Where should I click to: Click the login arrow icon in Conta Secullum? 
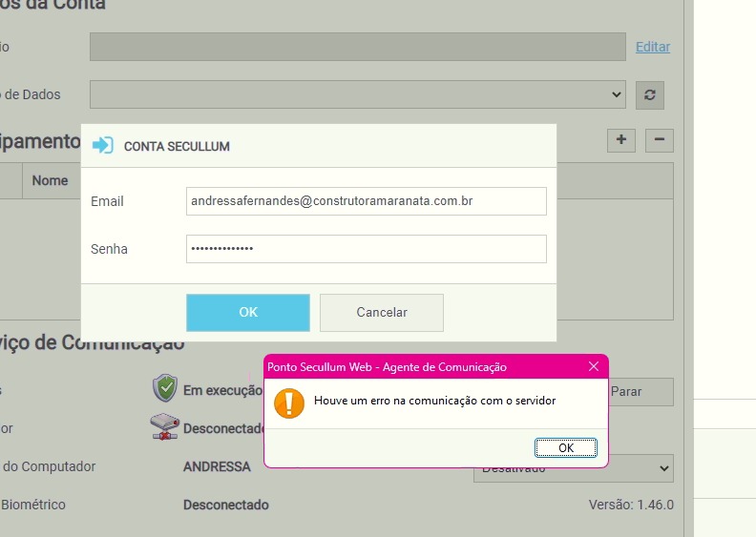[x=102, y=146]
